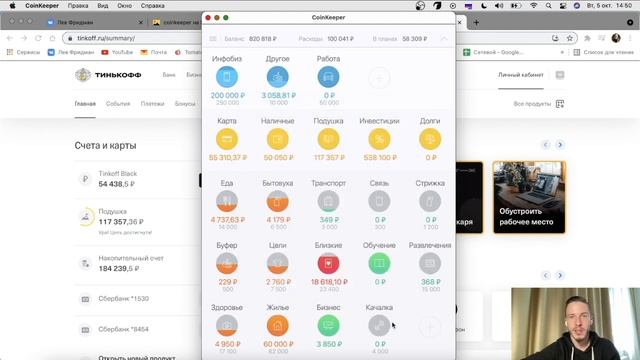
Task: Open the Tinkoff Black account
Action: click(x=138, y=179)
